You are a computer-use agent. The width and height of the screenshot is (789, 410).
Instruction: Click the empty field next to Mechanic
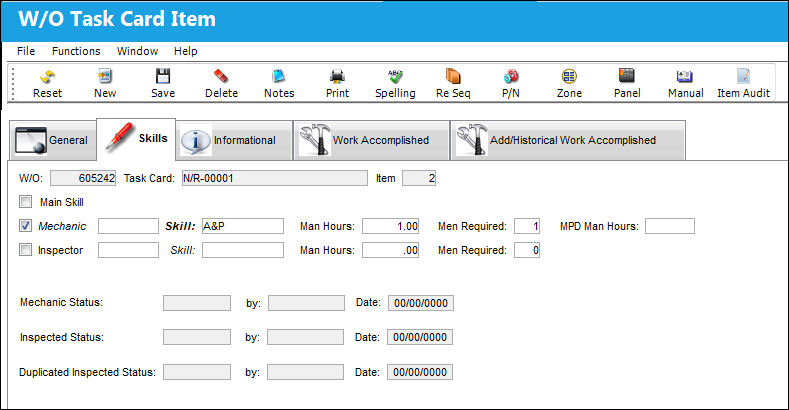(128, 226)
